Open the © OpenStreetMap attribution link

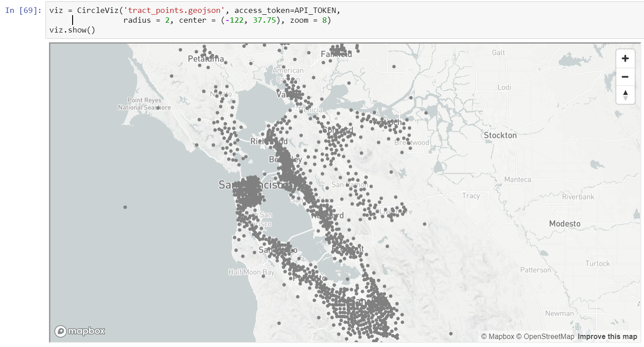[x=545, y=337]
